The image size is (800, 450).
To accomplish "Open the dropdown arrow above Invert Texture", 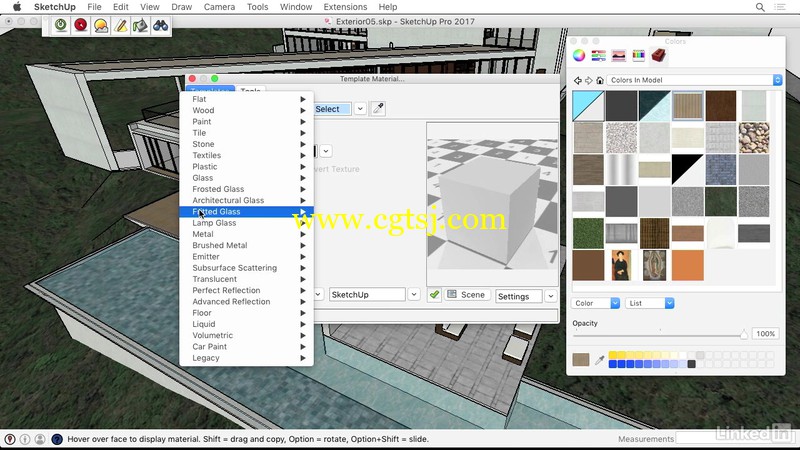I will [326, 151].
